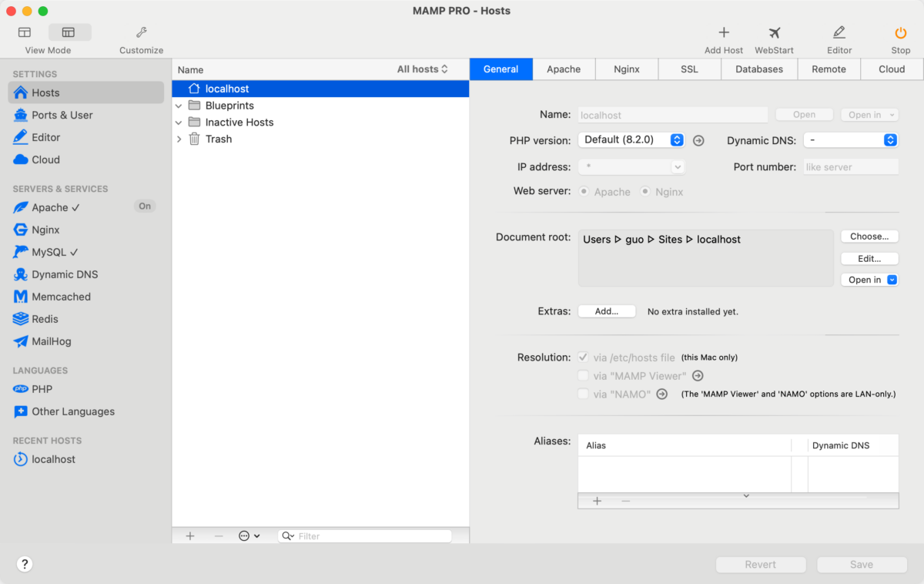Viewport: 924px width, 584px height.
Task: Open localhost under Recent Hosts
Action: pos(86,459)
